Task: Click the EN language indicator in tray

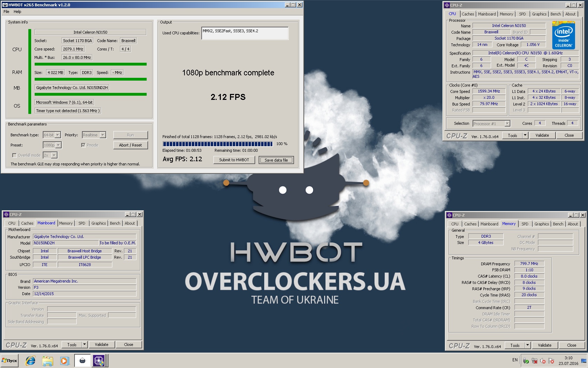Action: click(515, 360)
